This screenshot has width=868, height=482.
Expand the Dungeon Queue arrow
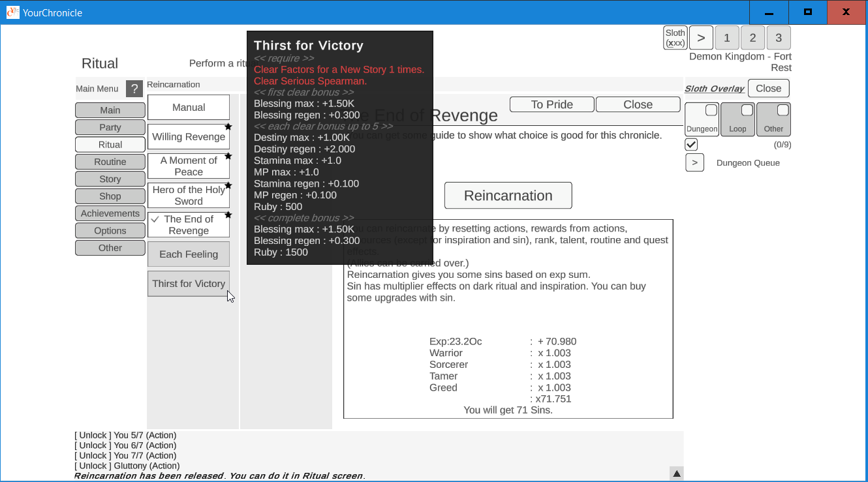pyautogui.click(x=694, y=162)
